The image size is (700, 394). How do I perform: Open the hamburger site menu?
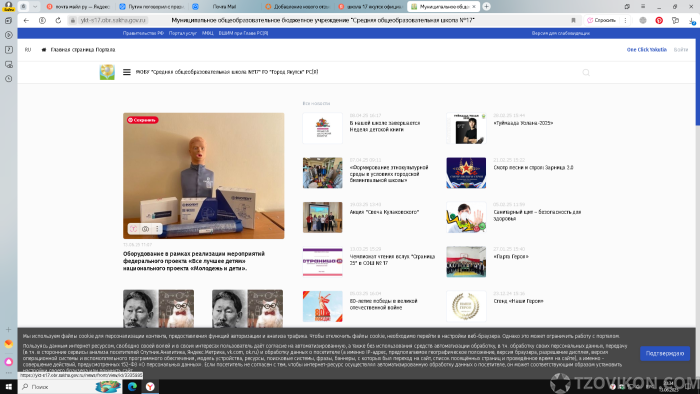pyautogui.click(x=127, y=72)
